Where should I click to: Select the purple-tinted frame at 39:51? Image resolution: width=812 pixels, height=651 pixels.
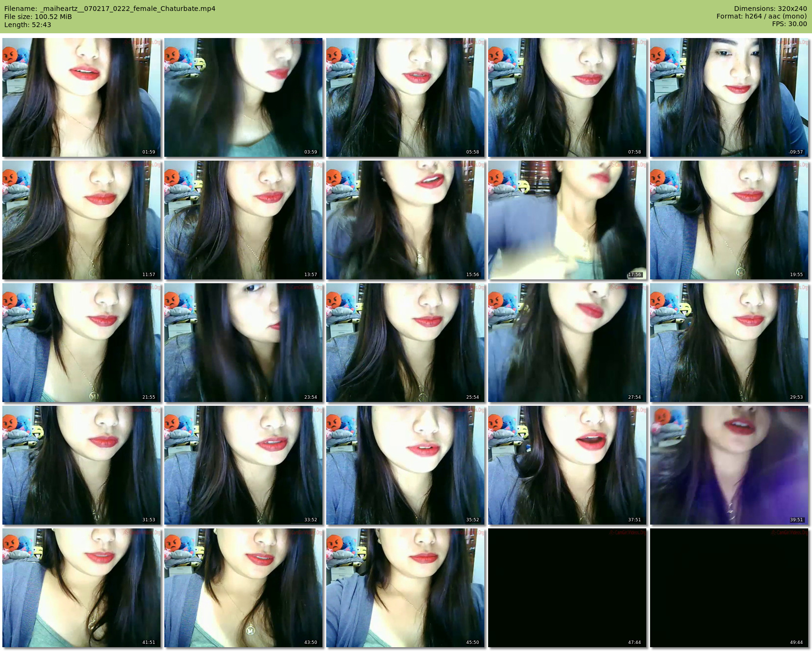pyautogui.click(x=729, y=465)
